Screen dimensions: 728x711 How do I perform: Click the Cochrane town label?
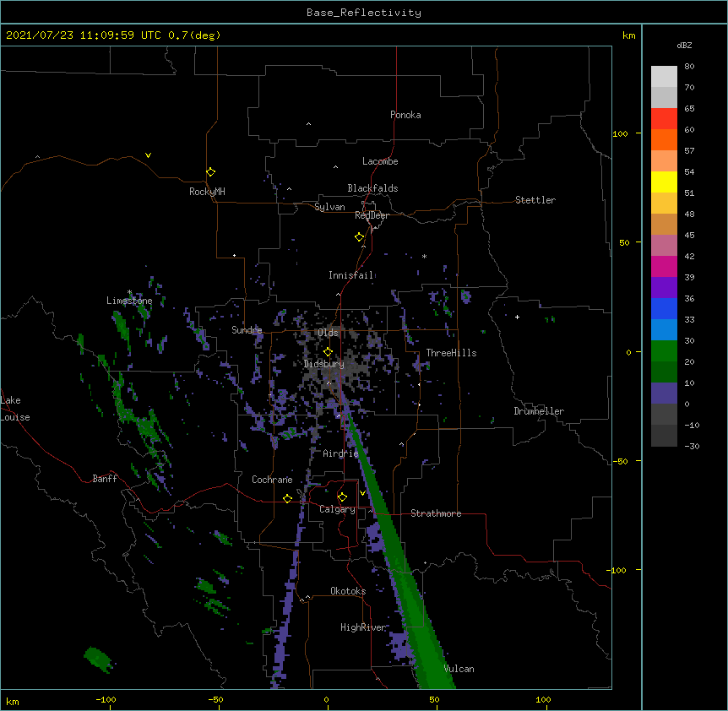pos(272,480)
